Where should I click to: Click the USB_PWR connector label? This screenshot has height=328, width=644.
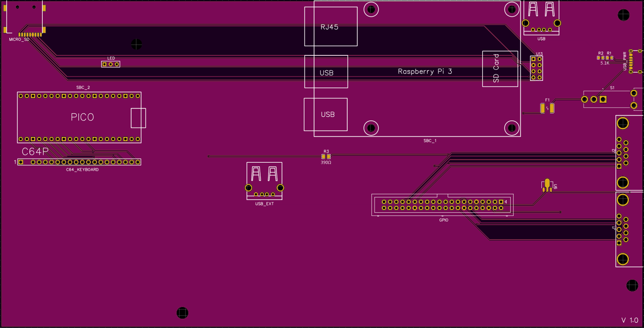click(x=625, y=61)
